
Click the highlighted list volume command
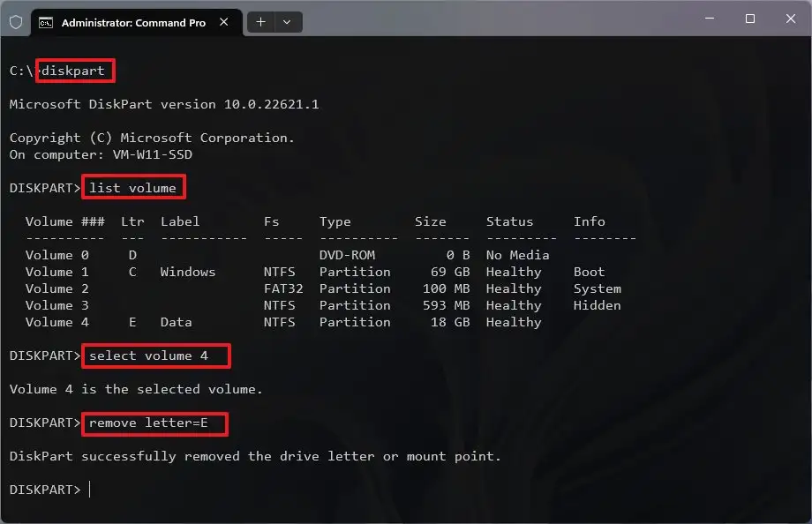pyautogui.click(x=133, y=186)
